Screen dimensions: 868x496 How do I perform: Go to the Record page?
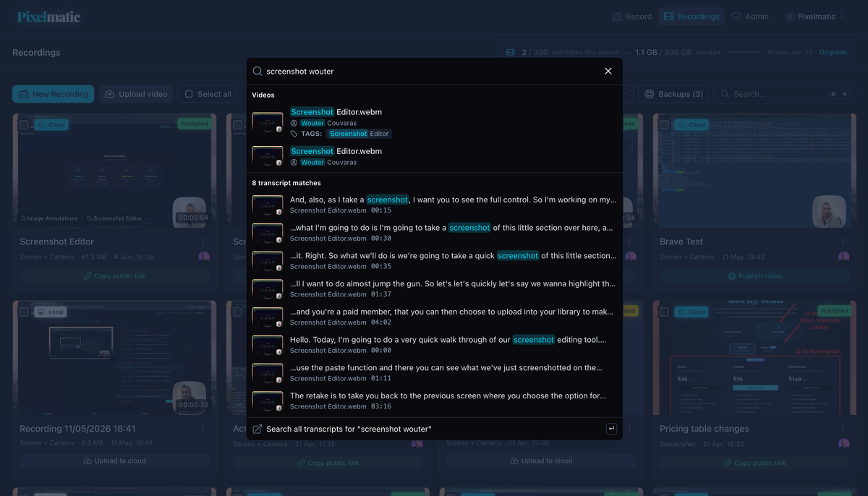pos(631,17)
